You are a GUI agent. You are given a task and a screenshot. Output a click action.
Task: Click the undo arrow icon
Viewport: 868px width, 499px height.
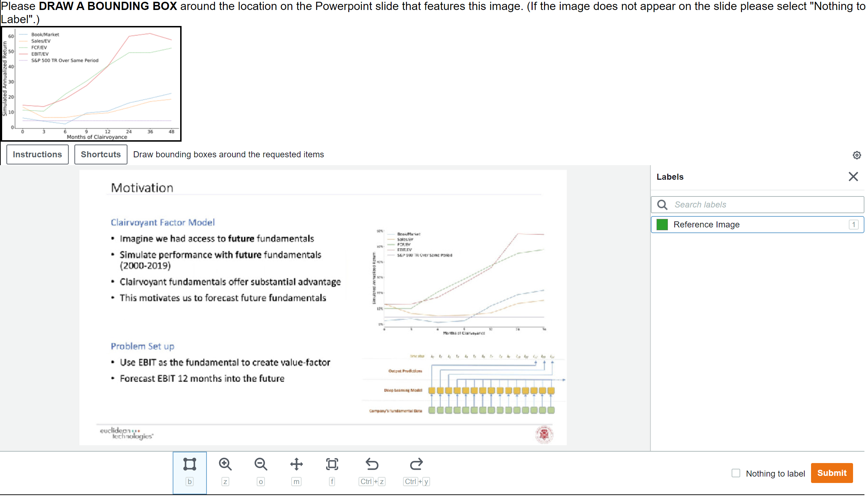click(x=372, y=464)
